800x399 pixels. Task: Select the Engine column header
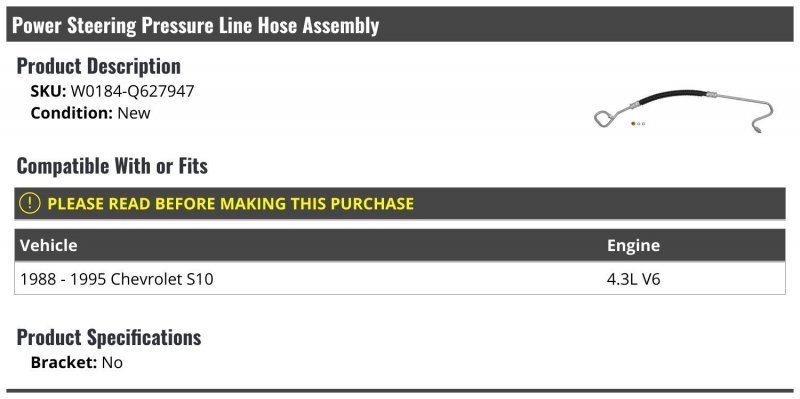tap(633, 245)
